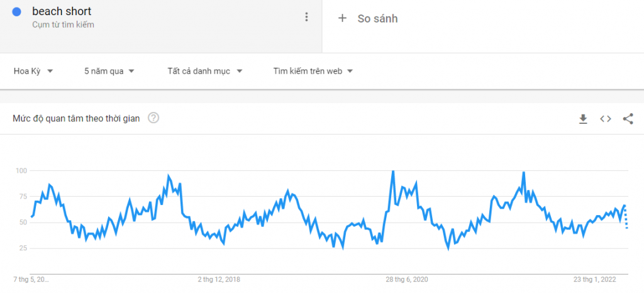Share the interest over time chart
The height and width of the screenshot is (293, 644).
click(x=628, y=118)
